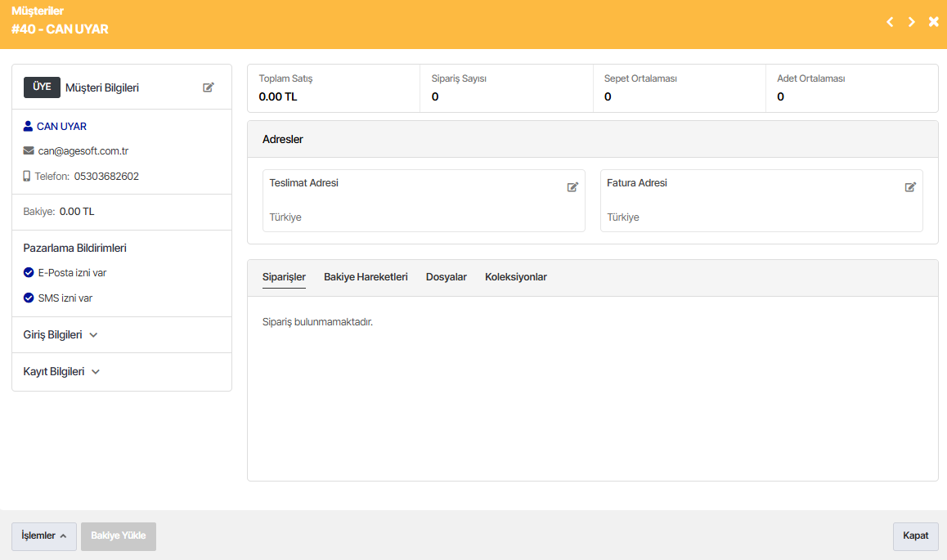Edit Müşteri Bilgileri with pencil icon
The height and width of the screenshot is (560, 947).
pos(209,87)
